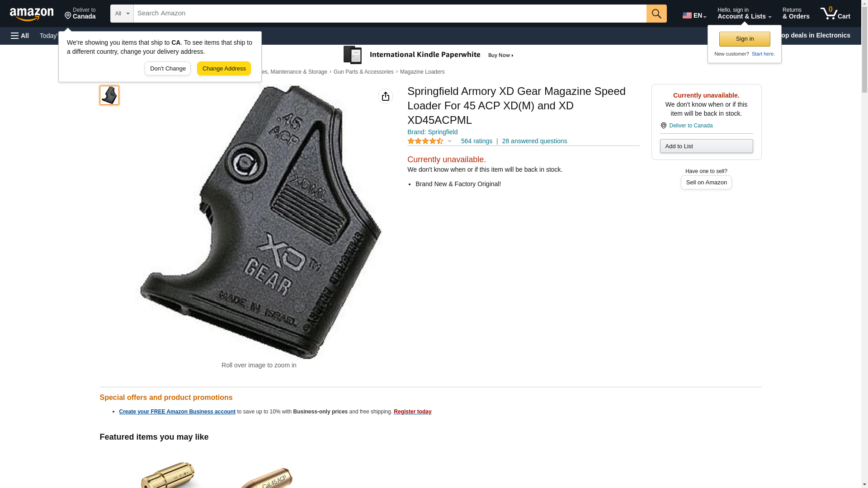Click the Amazon logo
The image size is (868, 488).
point(32,14)
